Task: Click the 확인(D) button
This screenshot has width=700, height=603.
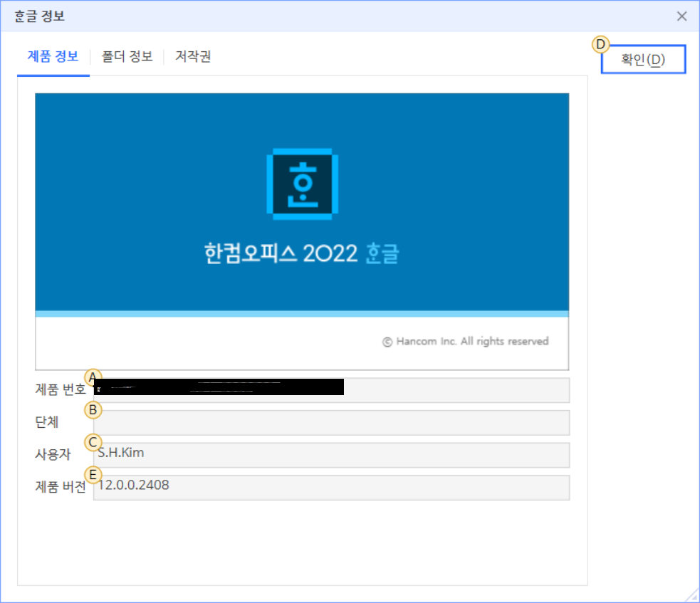Action: [x=643, y=59]
